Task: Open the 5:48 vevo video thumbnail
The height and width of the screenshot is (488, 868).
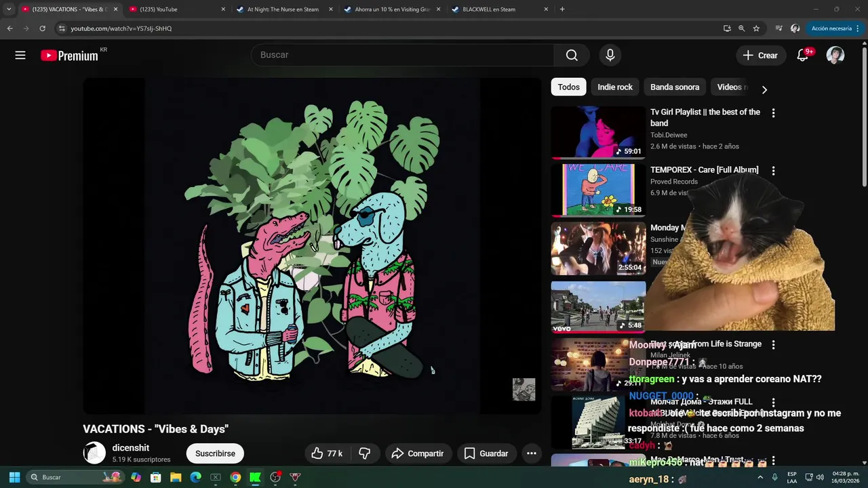Action: tap(598, 307)
